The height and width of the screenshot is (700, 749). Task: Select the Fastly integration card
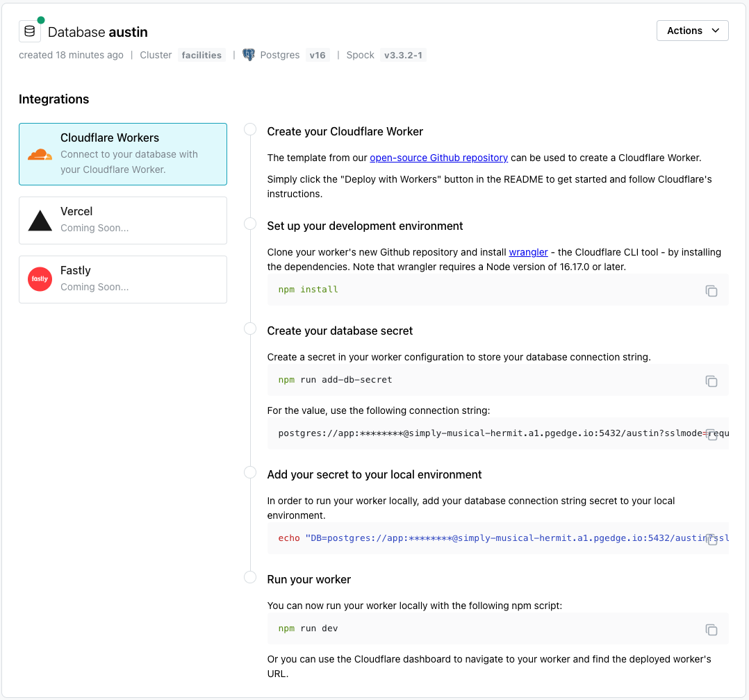click(122, 279)
